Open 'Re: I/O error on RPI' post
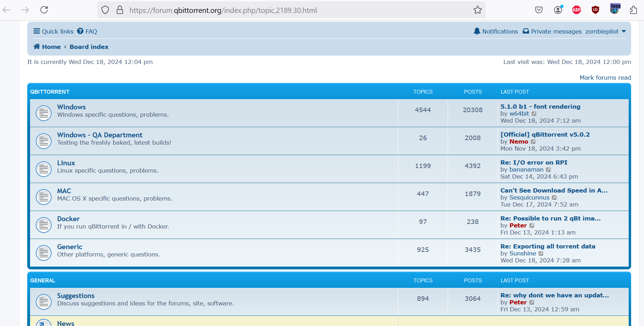This screenshot has height=326, width=644. coord(534,162)
